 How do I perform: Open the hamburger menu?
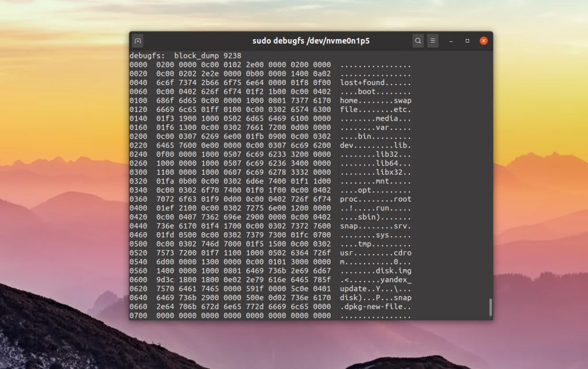pyautogui.click(x=432, y=41)
